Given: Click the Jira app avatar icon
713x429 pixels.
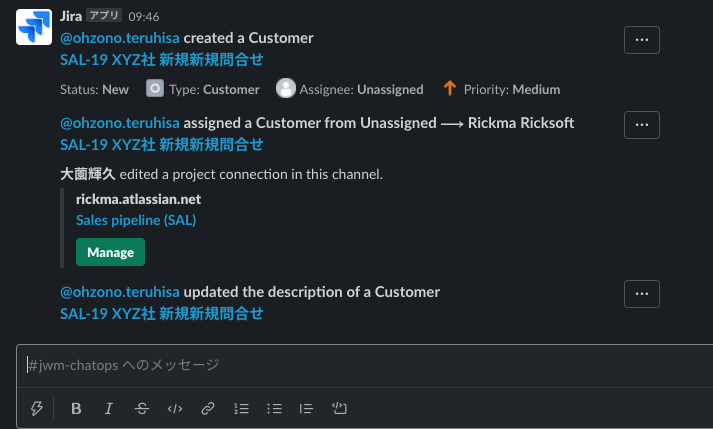Looking at the screenshot, I should coord(34,27).
